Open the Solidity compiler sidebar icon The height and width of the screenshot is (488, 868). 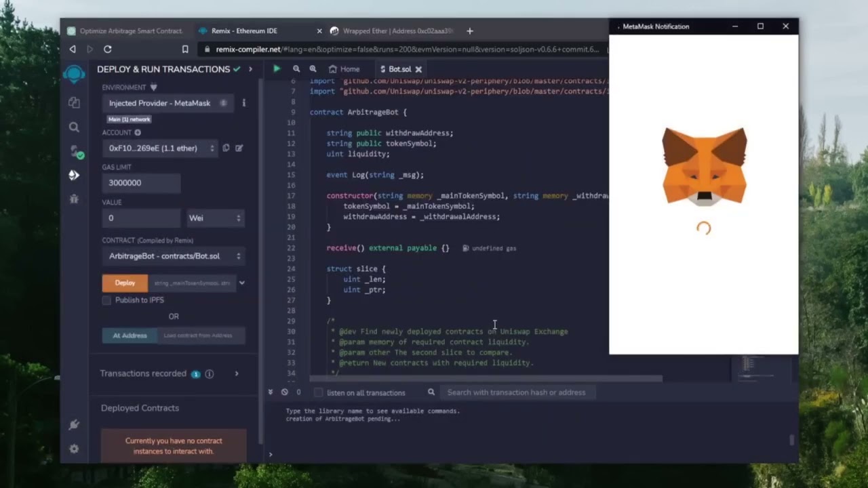coord(75,151)
